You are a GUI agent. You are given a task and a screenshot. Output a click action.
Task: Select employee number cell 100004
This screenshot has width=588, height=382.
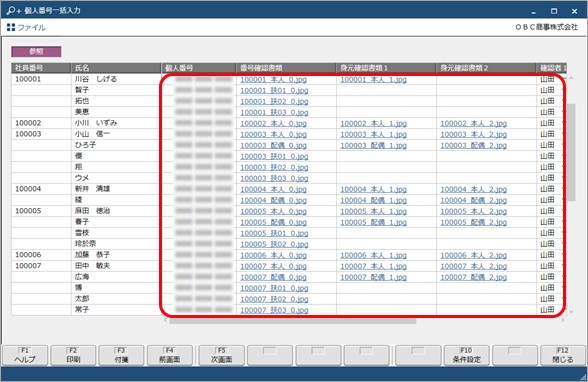[41, 189]
